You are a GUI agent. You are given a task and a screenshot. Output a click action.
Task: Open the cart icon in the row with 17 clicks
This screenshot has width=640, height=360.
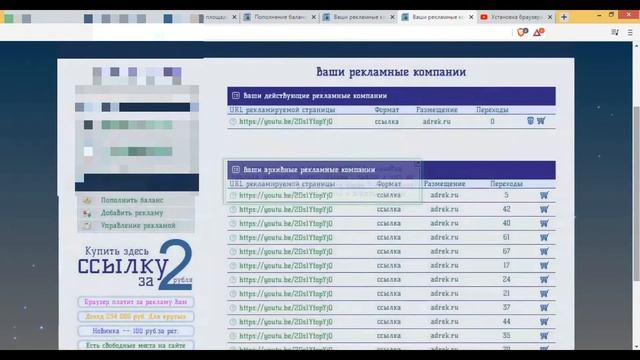tap(544, 266)
